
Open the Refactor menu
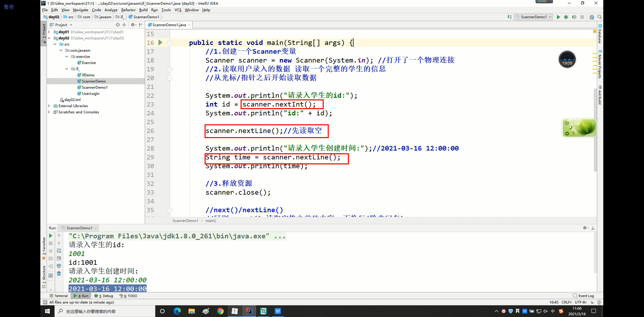pos(128,10)
